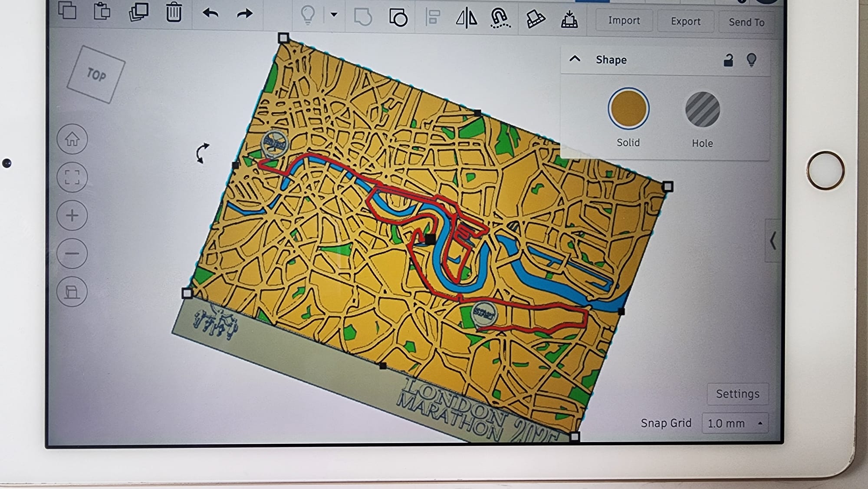Click the Paste clipboard icon
The height and width of the screenshot is (489, 868).
[102, 11]
